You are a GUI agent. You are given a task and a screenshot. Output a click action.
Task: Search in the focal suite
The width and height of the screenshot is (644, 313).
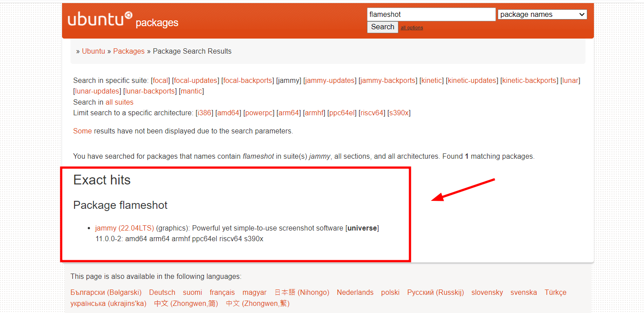[160, 80]
